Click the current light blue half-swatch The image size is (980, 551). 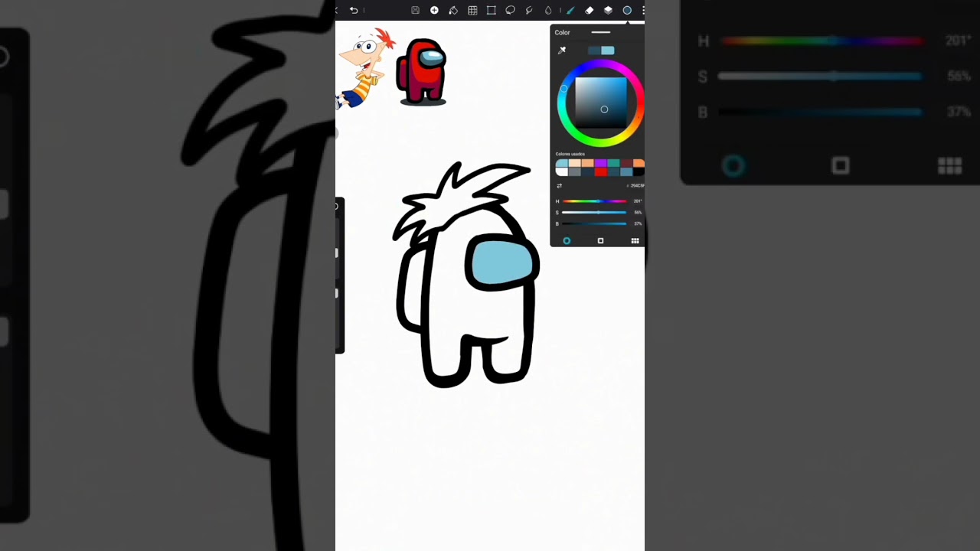coord(608,51)
